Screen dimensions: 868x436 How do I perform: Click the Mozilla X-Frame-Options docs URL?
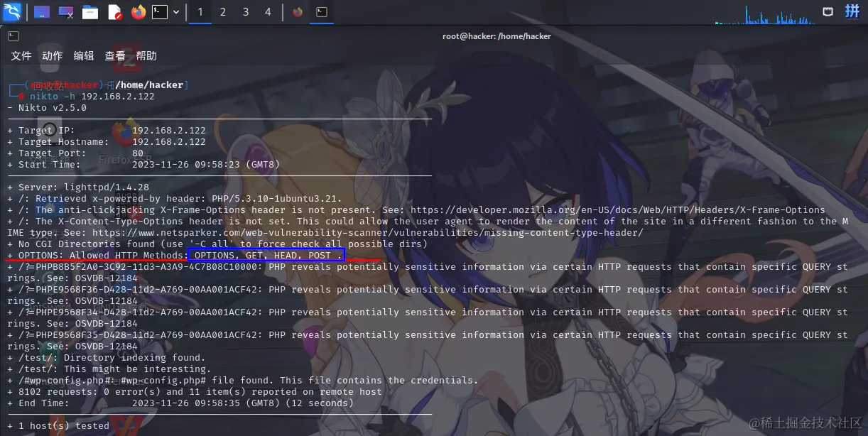(x=618, y=210)
